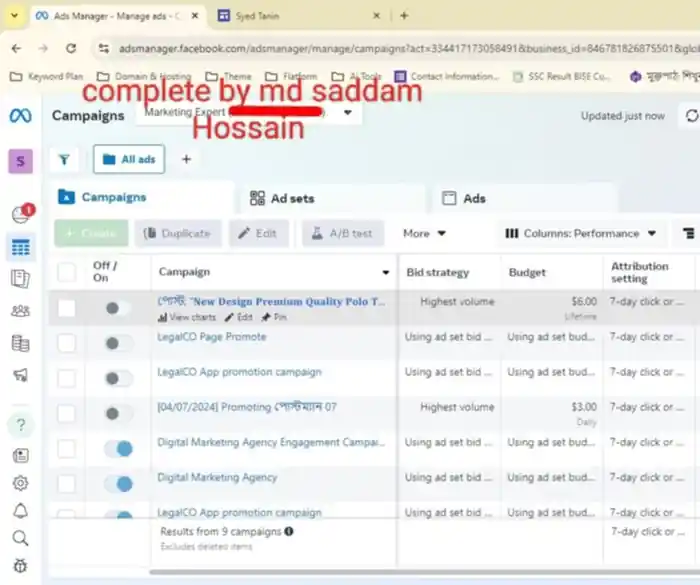
Task: Open Digital Marketing Agency campaign link
Action: [217, 477]
